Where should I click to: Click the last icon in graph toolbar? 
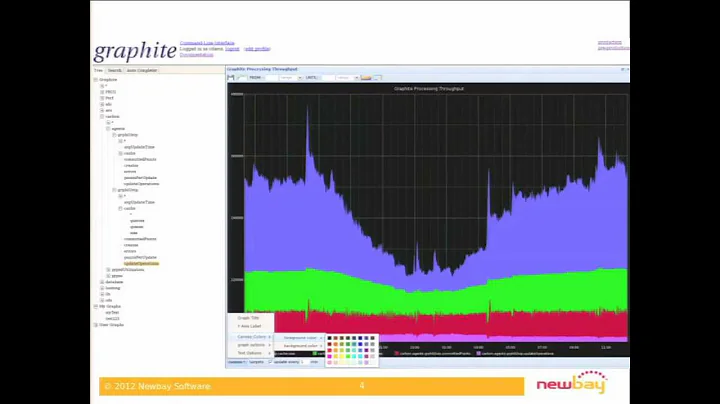(377, 78)
